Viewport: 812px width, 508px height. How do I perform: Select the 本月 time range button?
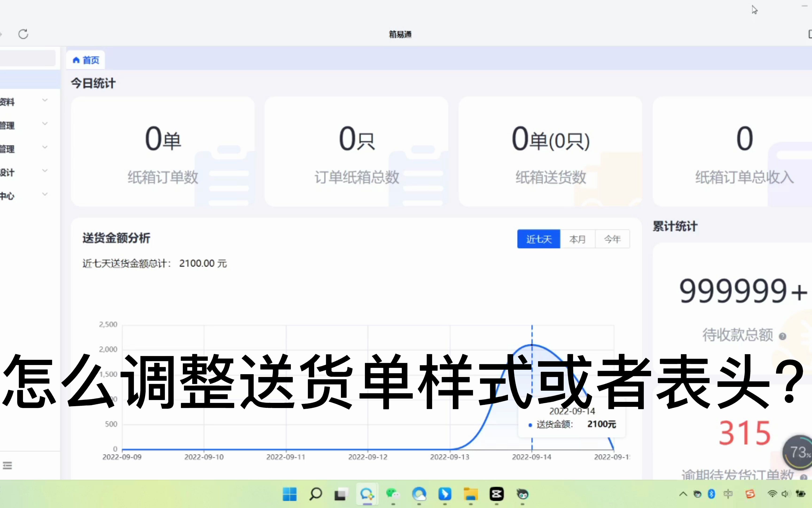pos(578,239)
